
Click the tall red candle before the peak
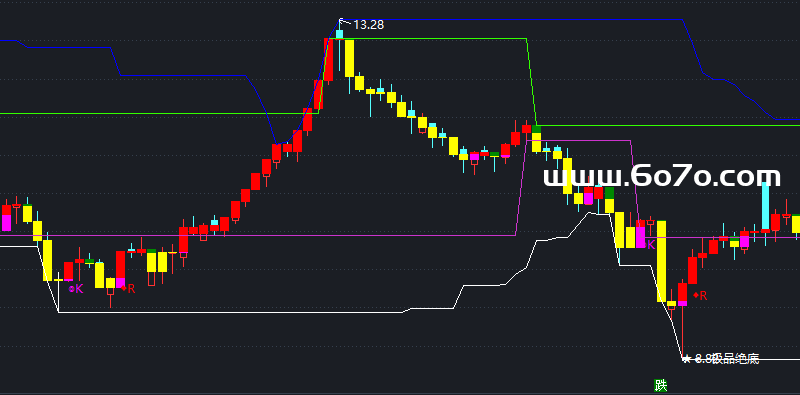click(x=329, y=60)
